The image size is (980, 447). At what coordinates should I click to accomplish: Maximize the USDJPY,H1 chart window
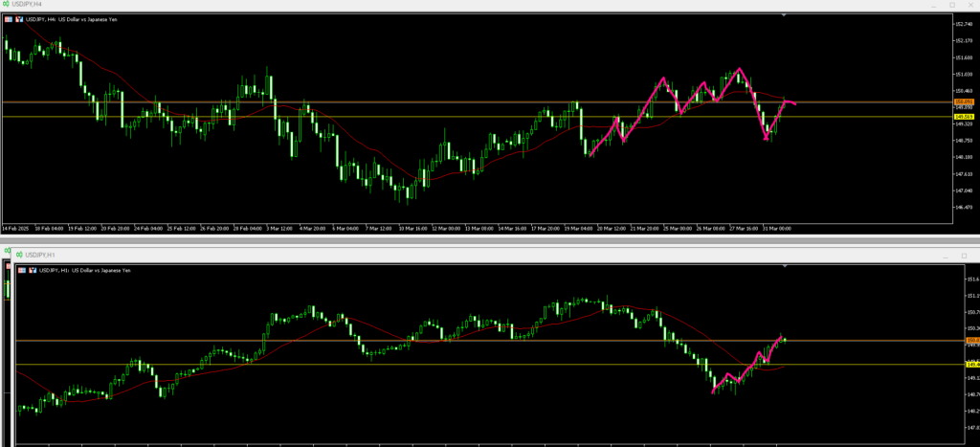pos(966,255)
